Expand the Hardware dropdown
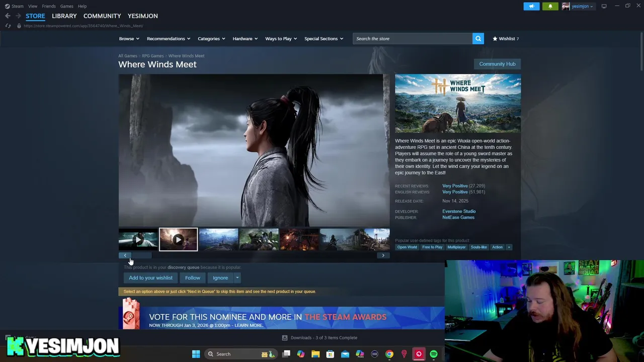 245,39
